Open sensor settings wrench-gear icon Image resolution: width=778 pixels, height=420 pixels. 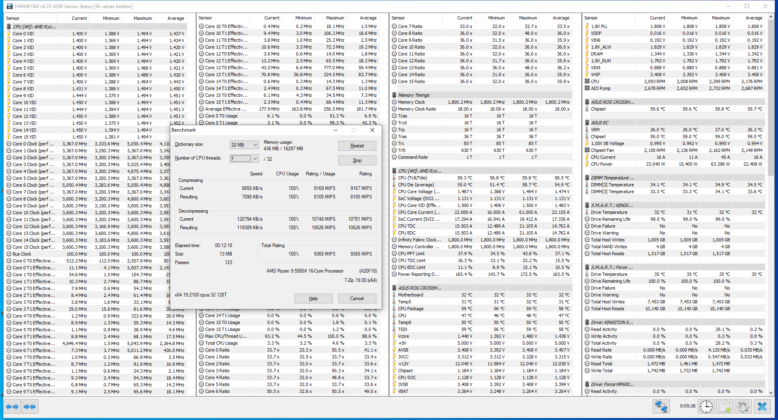[743, 407]
